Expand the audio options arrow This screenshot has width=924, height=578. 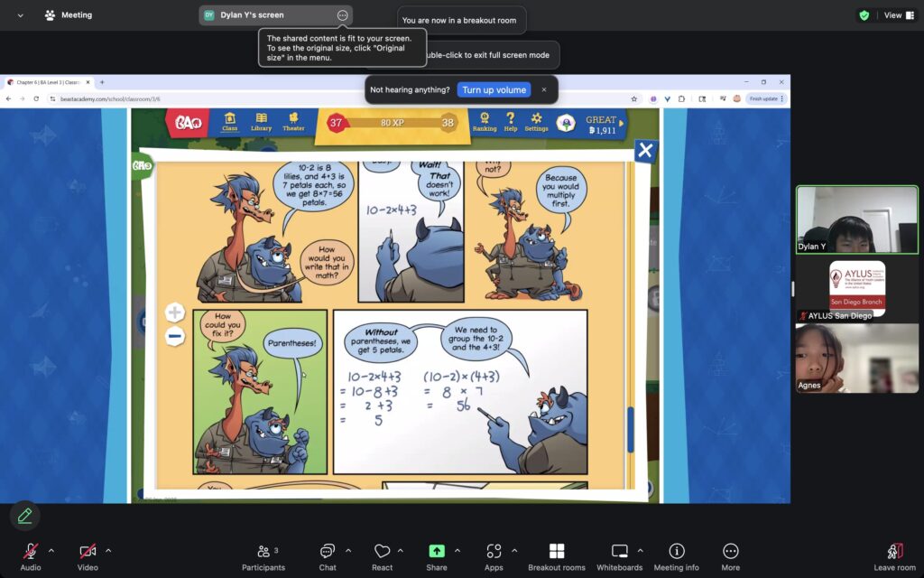coord(51,550)
